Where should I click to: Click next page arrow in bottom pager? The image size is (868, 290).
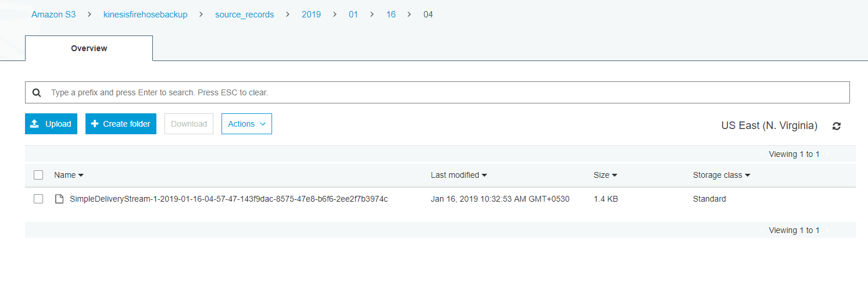pos(827,230)
